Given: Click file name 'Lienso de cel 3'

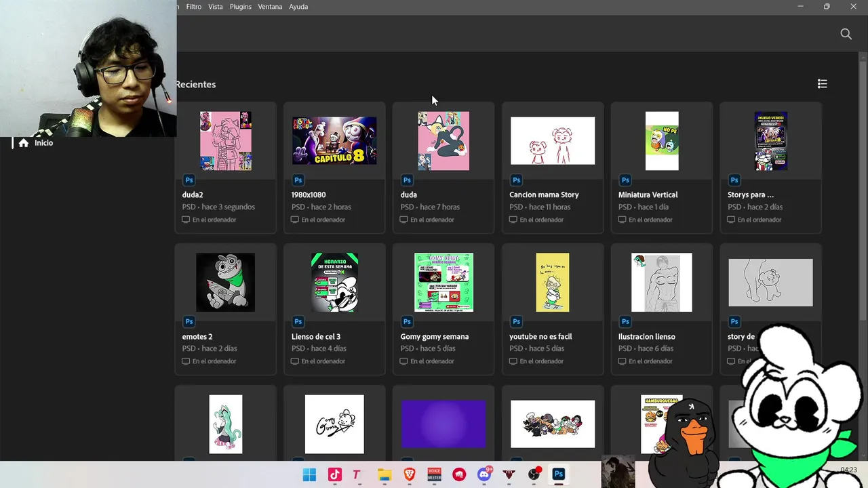Looking at the screenshot, I should (x=316, y=336).
